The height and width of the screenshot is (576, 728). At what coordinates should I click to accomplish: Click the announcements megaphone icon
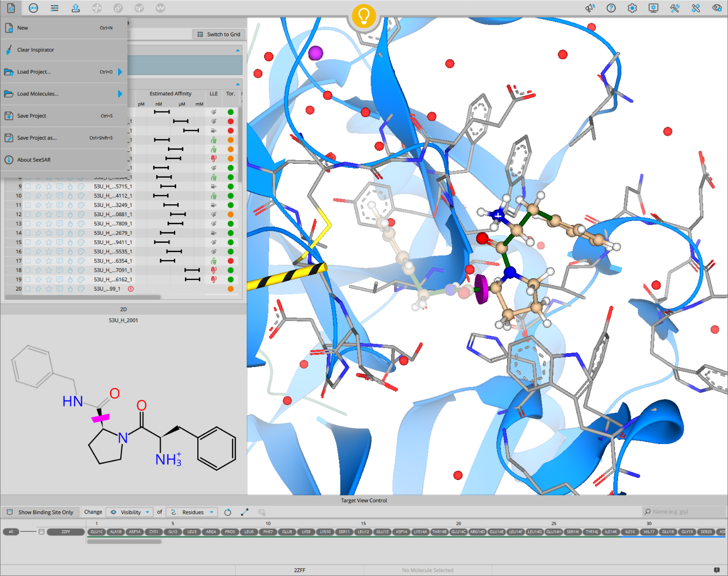coord(590,8)
